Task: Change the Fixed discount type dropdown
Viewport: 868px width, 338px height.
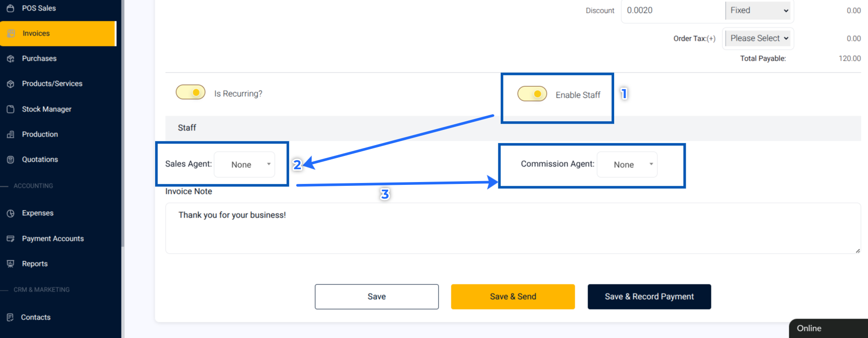Action: pyautogui.click(x=758, y=10)
